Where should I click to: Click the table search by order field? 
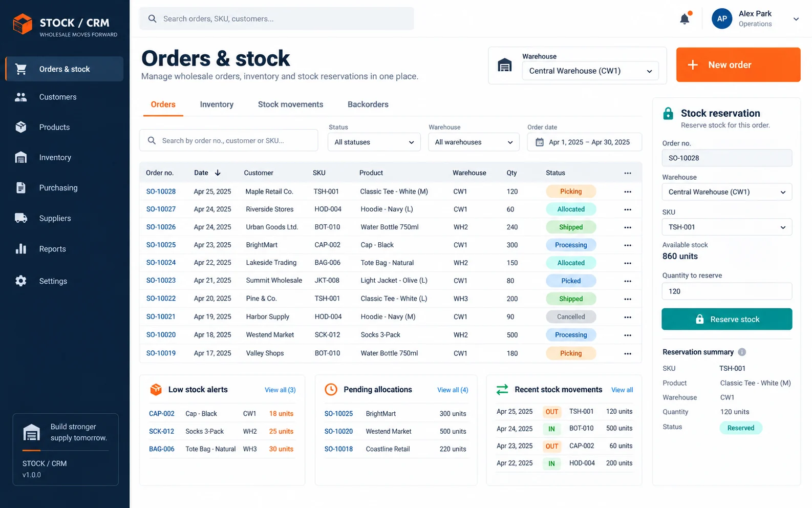[x=229, y=140]
